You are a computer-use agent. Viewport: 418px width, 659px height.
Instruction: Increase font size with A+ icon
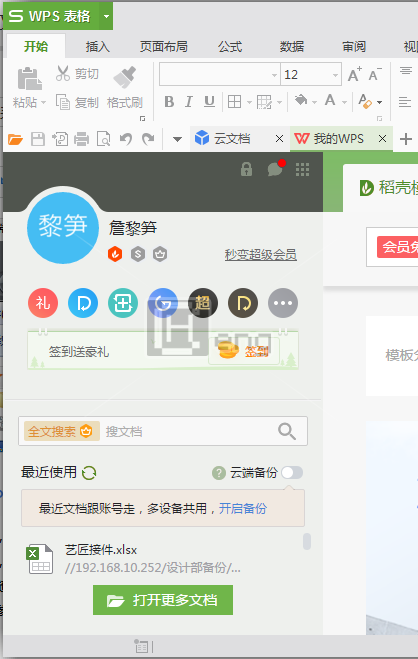click(355, 74)
